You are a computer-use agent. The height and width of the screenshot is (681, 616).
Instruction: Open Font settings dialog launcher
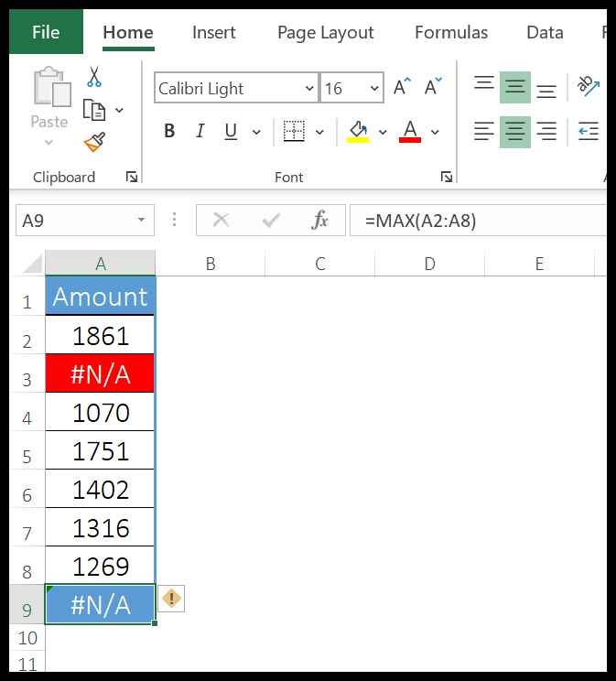[446, 177]
